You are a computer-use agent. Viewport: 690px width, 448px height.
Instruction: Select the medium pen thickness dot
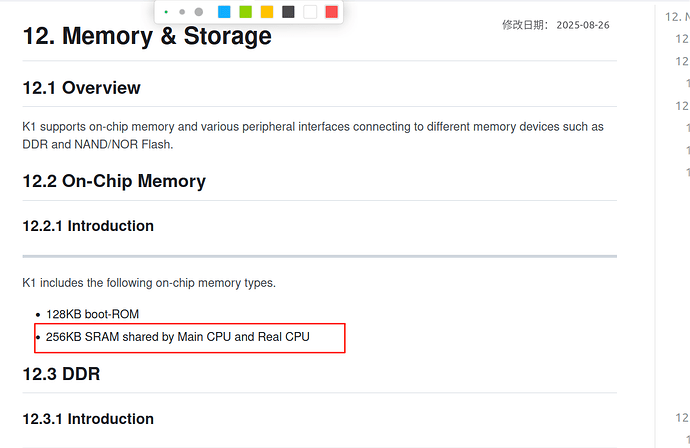182,12
